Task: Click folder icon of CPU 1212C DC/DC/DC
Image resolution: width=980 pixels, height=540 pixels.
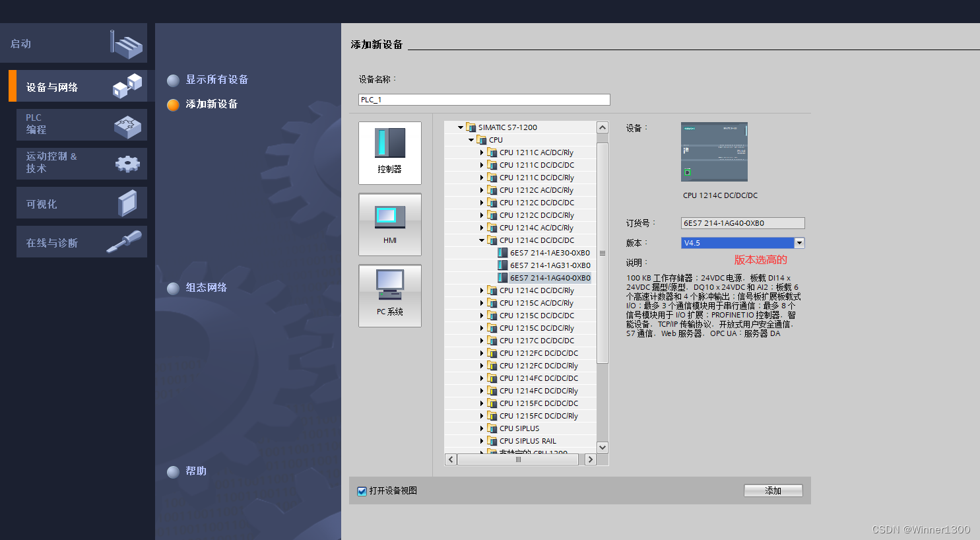Action: 492,203
